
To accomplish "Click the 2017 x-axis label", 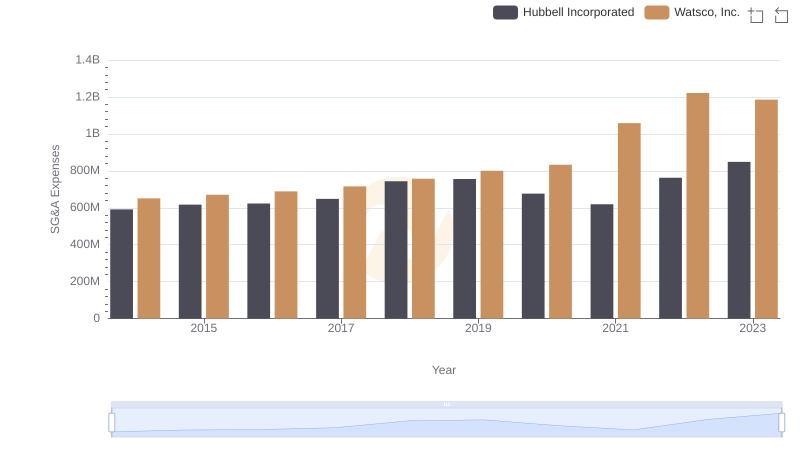I will tap(341, 328).
